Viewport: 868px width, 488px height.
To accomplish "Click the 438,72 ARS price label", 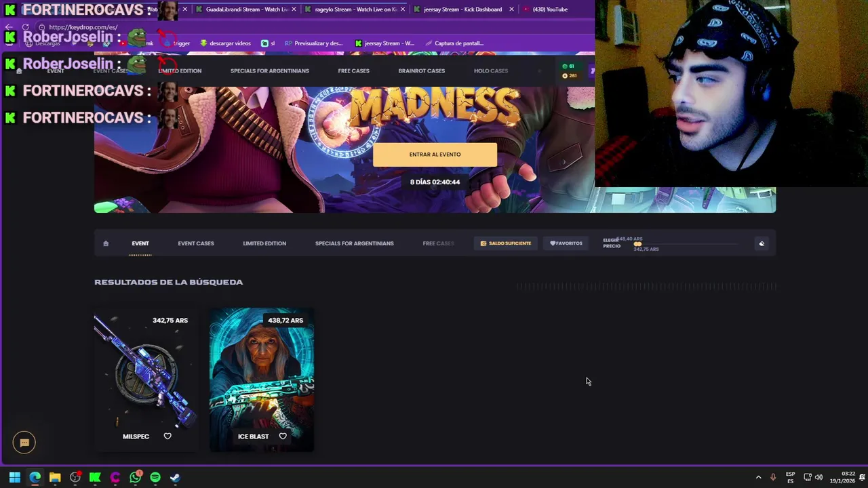I will click(x=285, y=320).
